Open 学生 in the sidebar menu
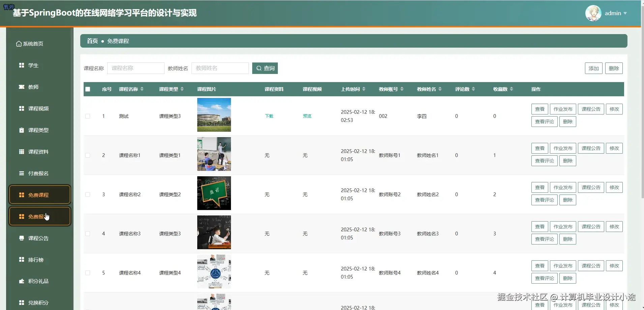Image resolution: width=644 pixels, height=310 pixels. (x=40, y=65)
